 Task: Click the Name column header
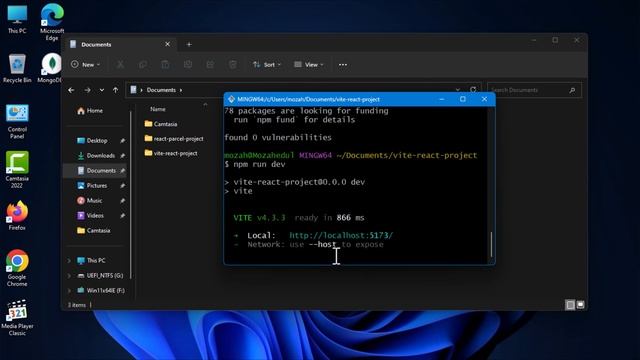pyautogui.click(x=158, y=109)
